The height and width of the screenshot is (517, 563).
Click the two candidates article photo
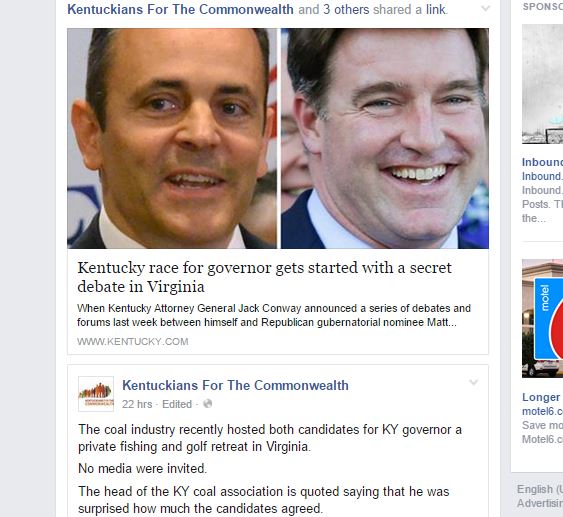pos(278,138)
